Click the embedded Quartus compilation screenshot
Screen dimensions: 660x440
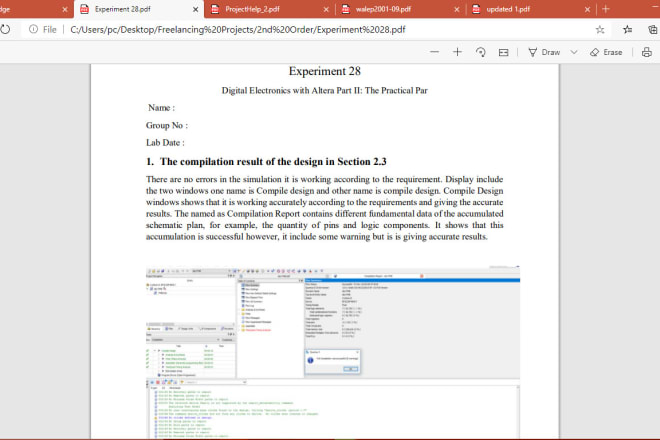333,352
